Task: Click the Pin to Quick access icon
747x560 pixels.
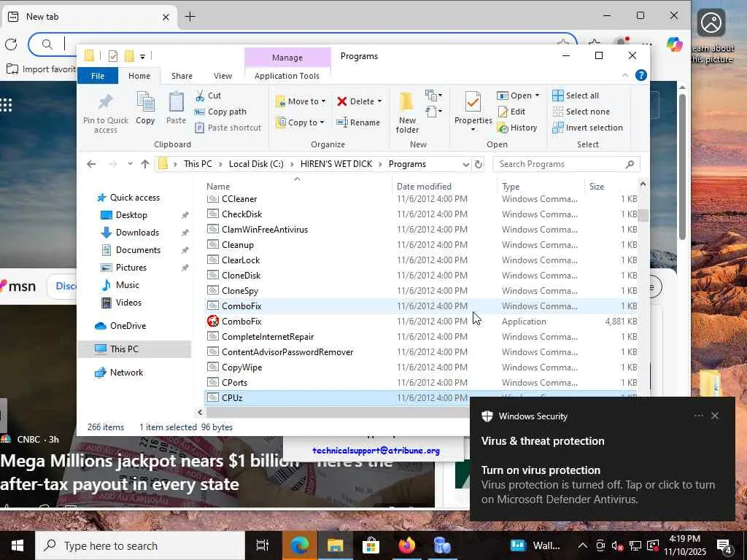Action: tap(105, 102)
